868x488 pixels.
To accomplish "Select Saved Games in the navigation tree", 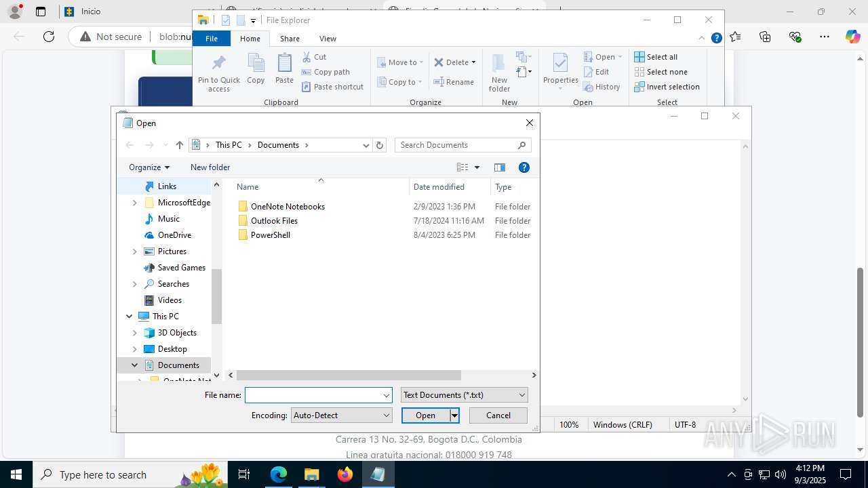I will coord(181,268).
